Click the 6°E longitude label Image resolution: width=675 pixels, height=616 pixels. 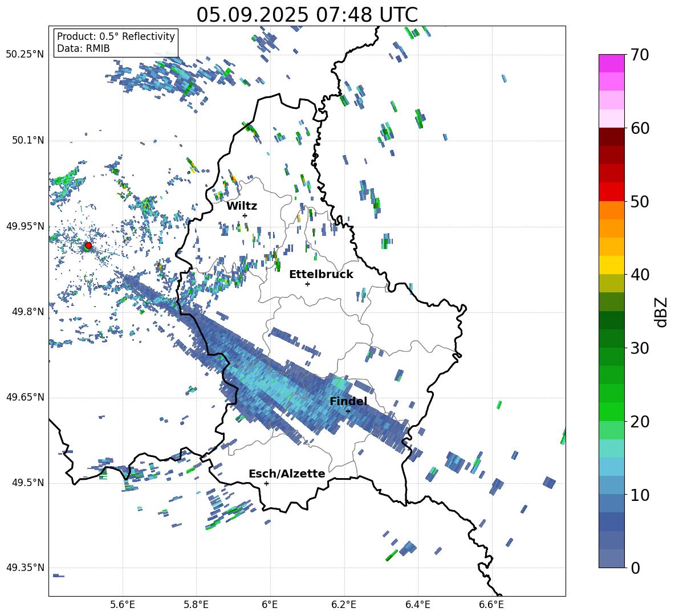coord(270,605)
